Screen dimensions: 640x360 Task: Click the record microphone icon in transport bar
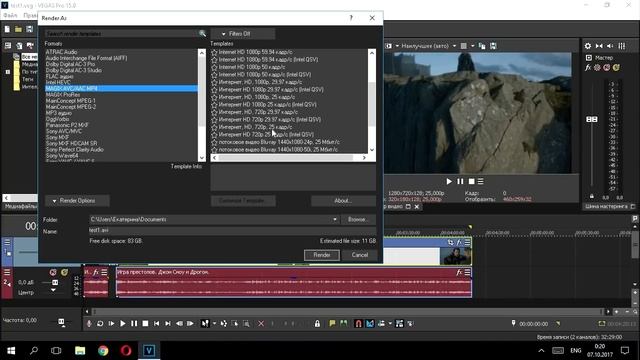pyautogui.click(x=89, y=324)
